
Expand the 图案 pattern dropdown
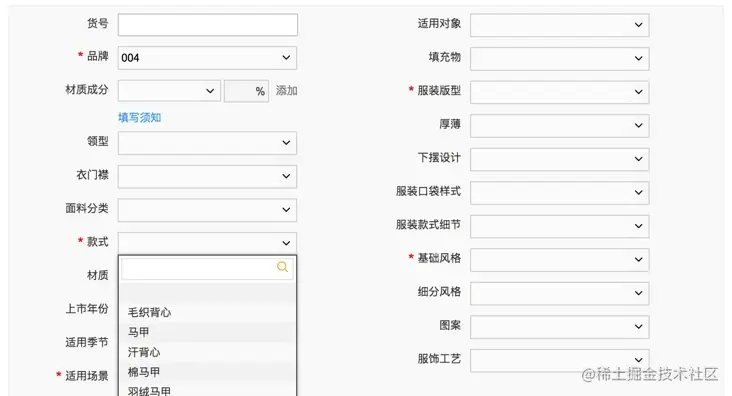[559, 326]
